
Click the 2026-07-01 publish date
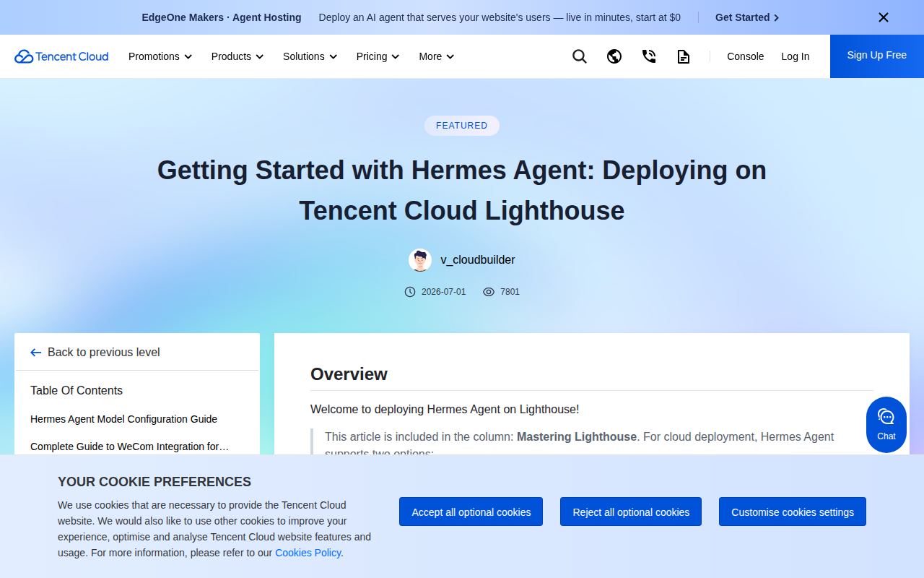click(444, 292)
